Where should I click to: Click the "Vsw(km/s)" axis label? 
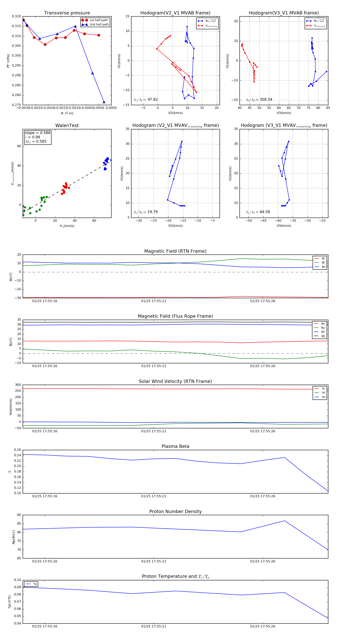coord(11,407)
